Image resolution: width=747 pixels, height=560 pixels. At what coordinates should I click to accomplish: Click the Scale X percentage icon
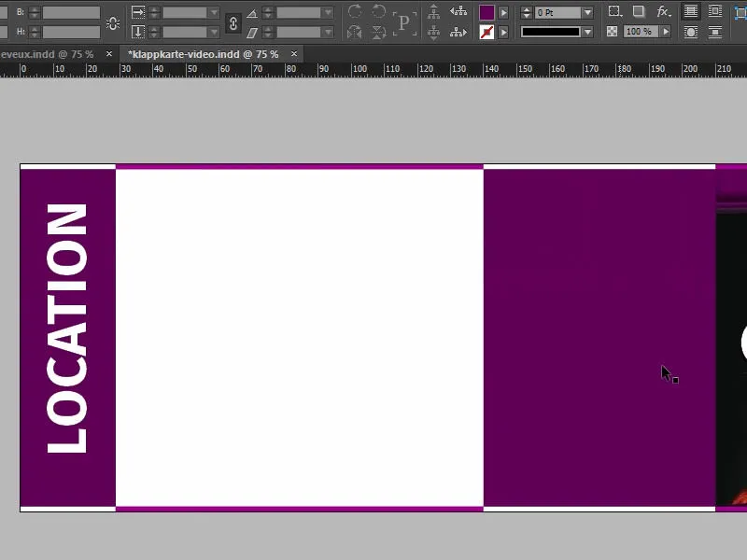point(138,12)
